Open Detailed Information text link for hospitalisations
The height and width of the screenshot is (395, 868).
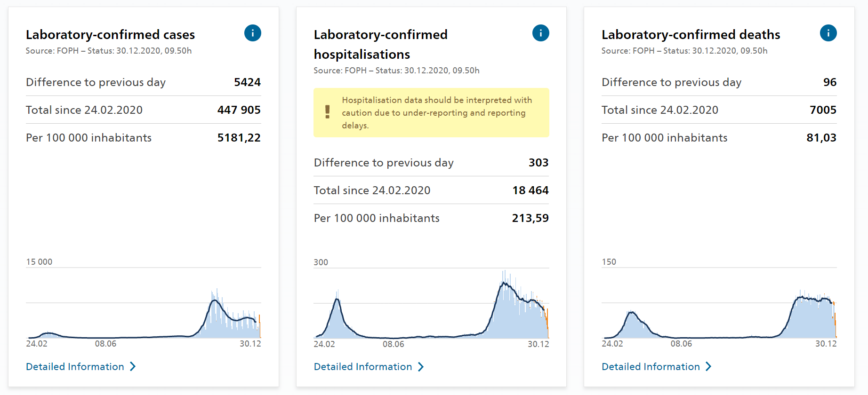point(362,367)
